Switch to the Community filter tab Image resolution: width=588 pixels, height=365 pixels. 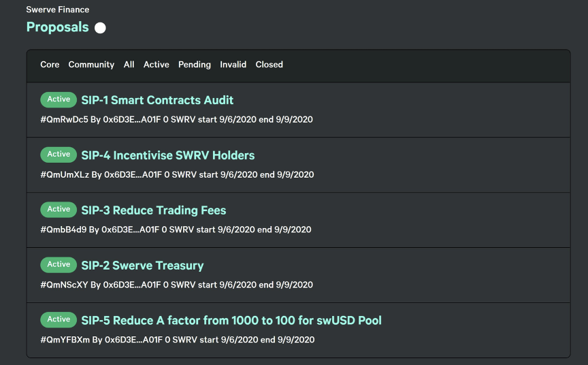coord(91,65)
